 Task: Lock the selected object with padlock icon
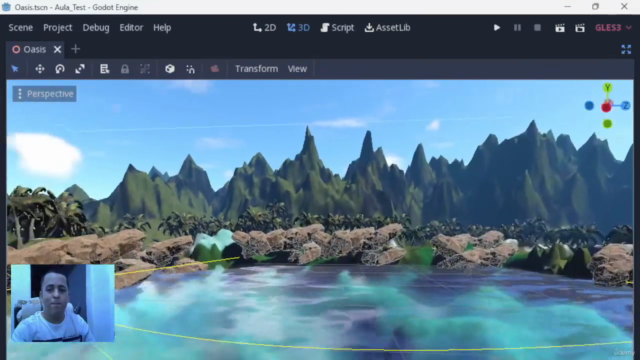[125, 69]
